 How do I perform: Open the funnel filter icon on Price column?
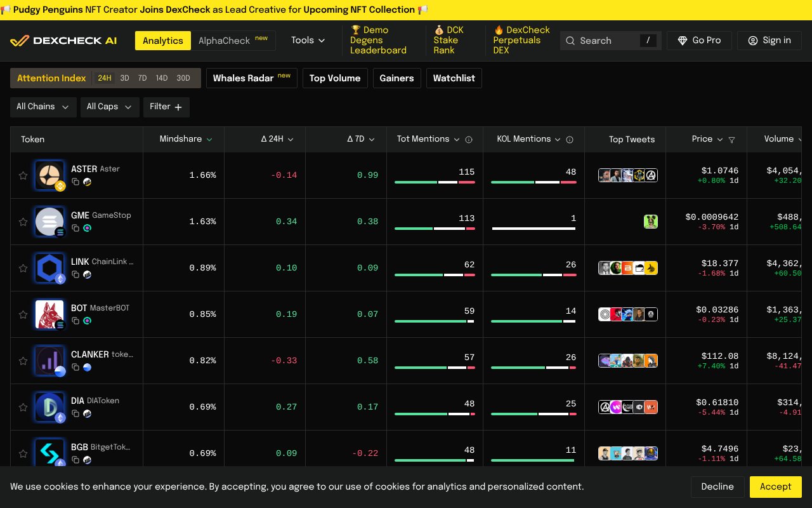731,140
